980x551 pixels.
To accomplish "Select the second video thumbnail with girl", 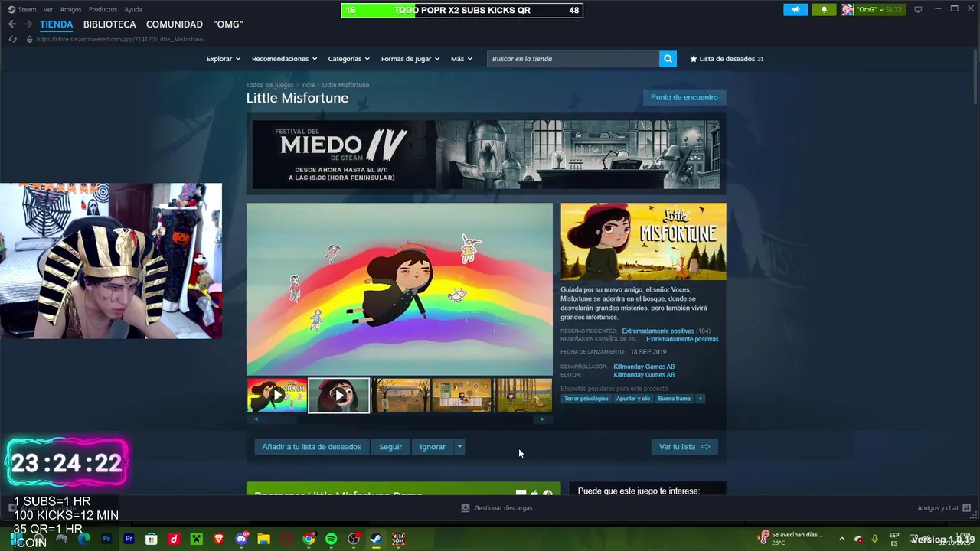I will [x=339, y=396].
